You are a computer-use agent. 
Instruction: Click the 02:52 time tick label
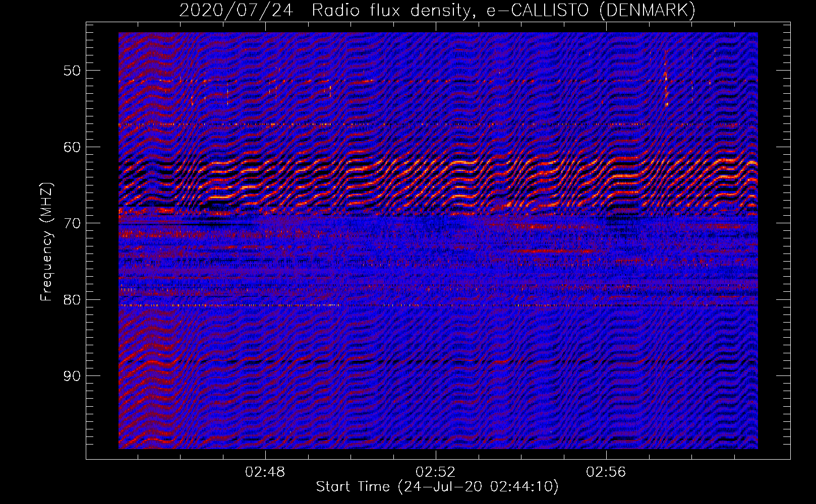[x=435, y=472]
